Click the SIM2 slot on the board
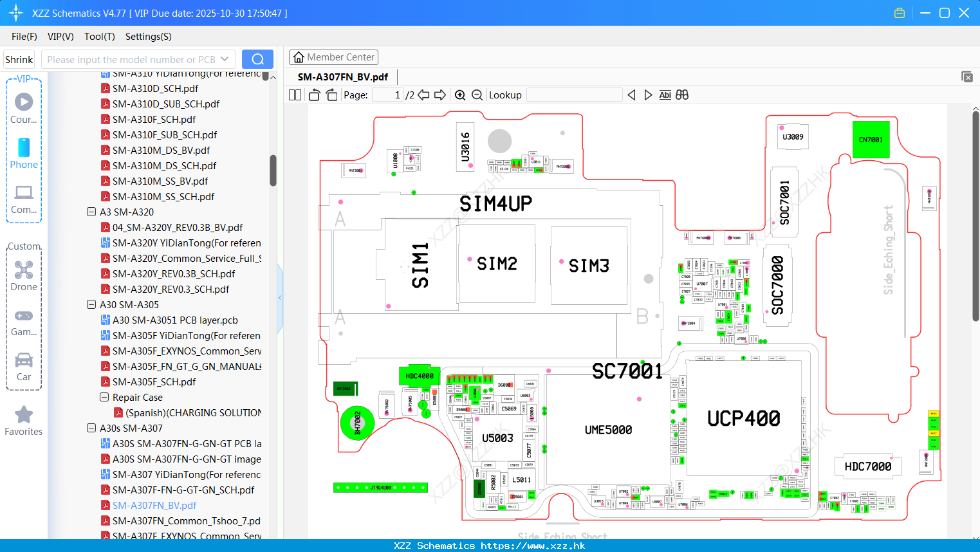This screenshot has width=980, height=552. pos(497,263)
